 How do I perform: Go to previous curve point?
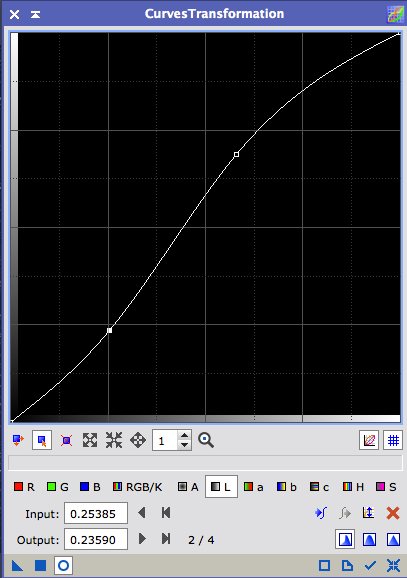click(142, 513)
